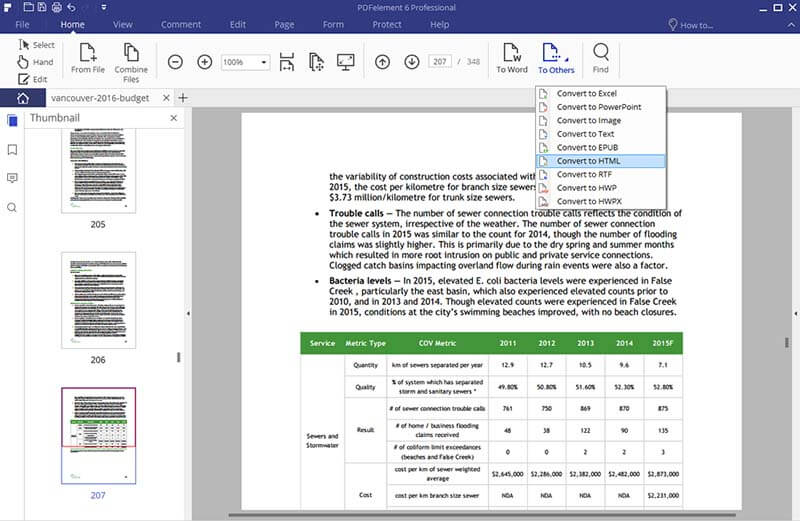Expand the right side panel arrow

point(796,313)
